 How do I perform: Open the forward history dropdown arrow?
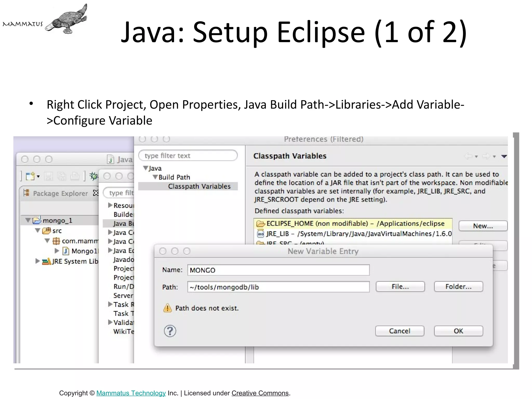[x=494, y=157]
